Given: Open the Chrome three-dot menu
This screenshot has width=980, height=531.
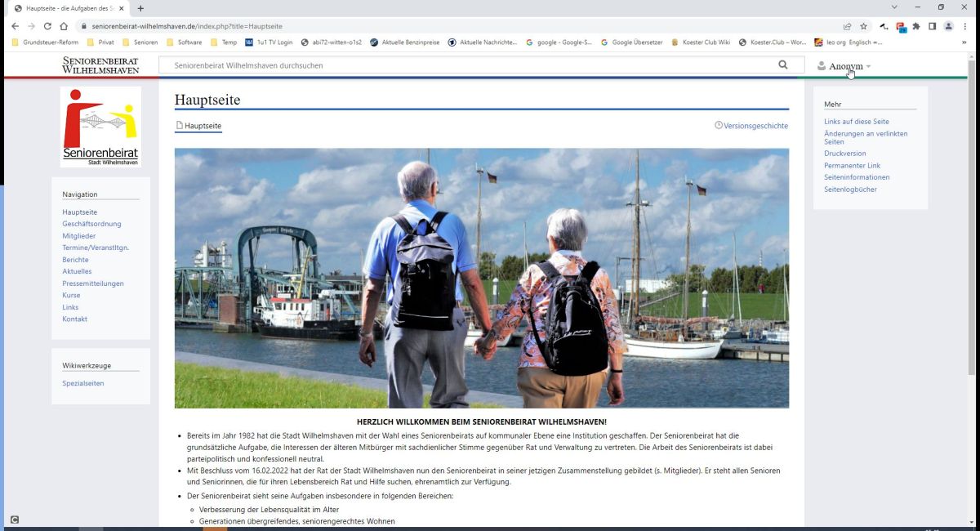Looking at the screenshot, I should [x=965, y=26].
